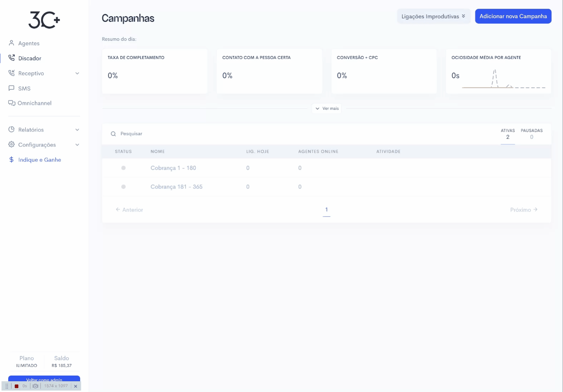Screen dimensions: 563x392
Task: Click the NOME column header
Action: pos(158,152)
